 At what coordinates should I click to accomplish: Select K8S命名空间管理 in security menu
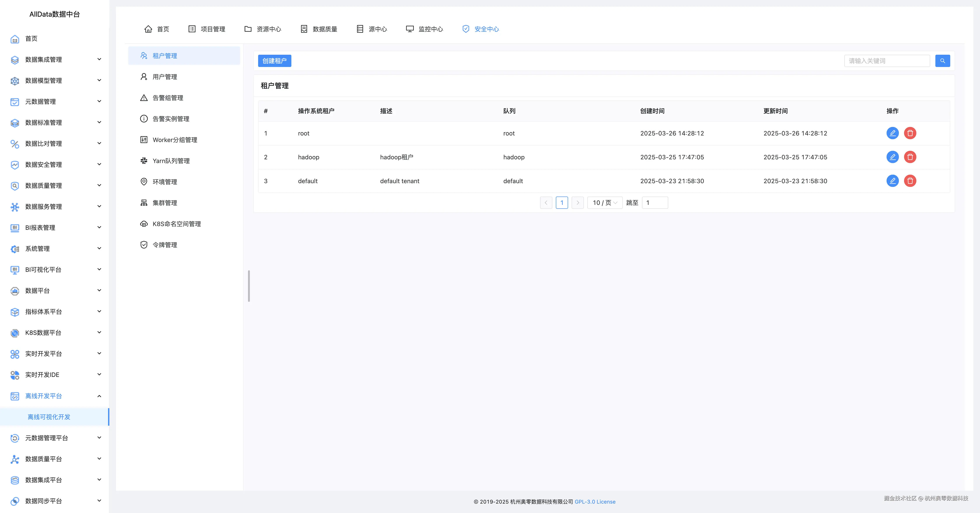(x=177, y=224)
